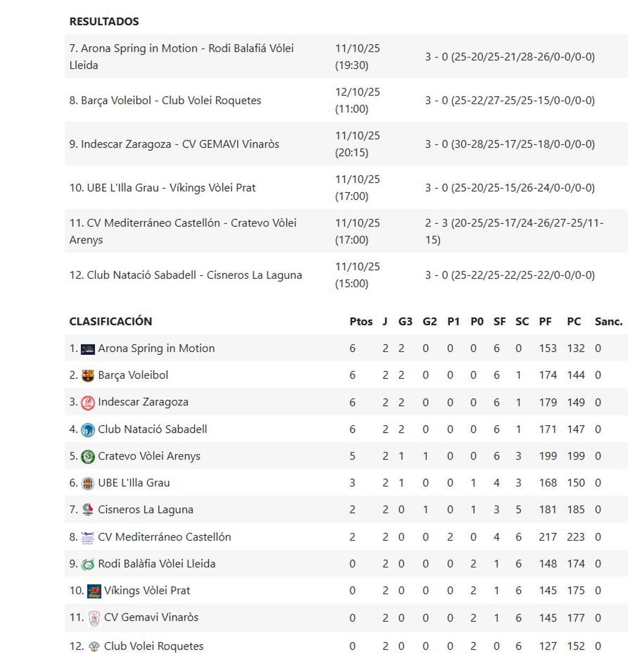The height and width of the screenshot is (664, 644).
Task: Click the Indescar Zaragoza team logo
Action: coord(87,403)
